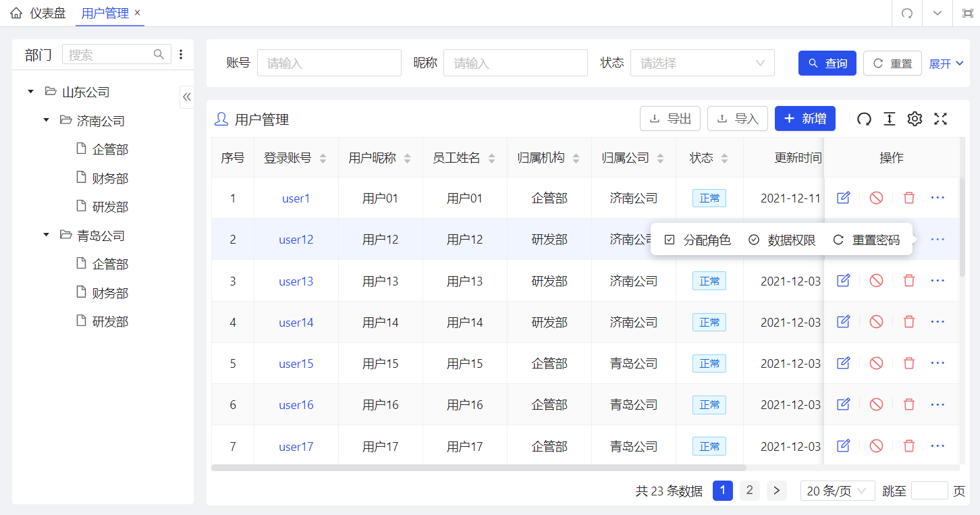
Task: Delete the user16 record
Action: [x=909, y=404]
